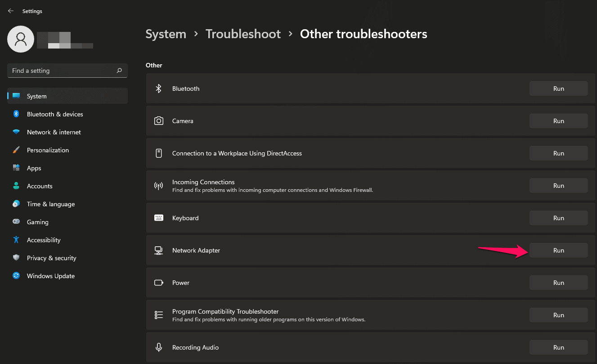597x364 pixels.
Task: Click the Camera troubleshooter icon
Action: [x=159, y=121]
